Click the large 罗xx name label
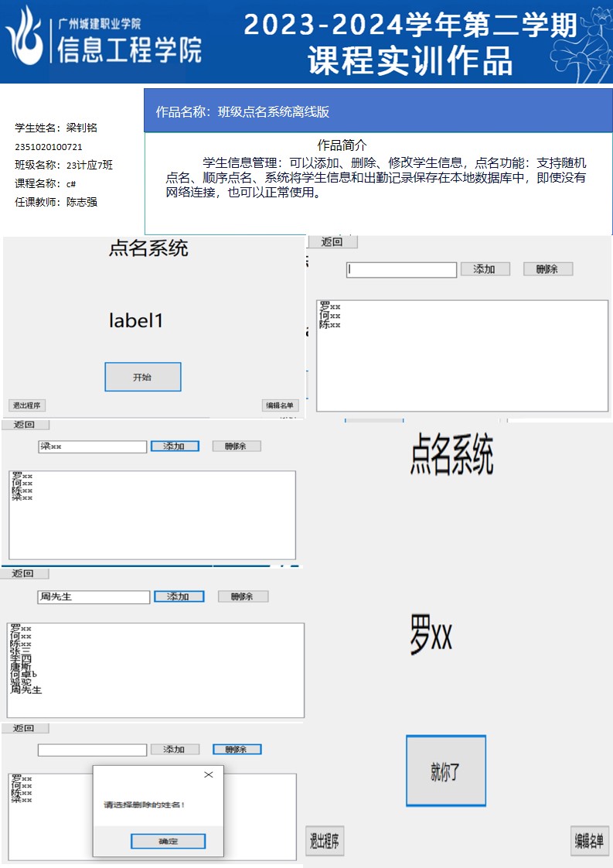The width and height of the screenshot is (613, 868). coord(431,637)
